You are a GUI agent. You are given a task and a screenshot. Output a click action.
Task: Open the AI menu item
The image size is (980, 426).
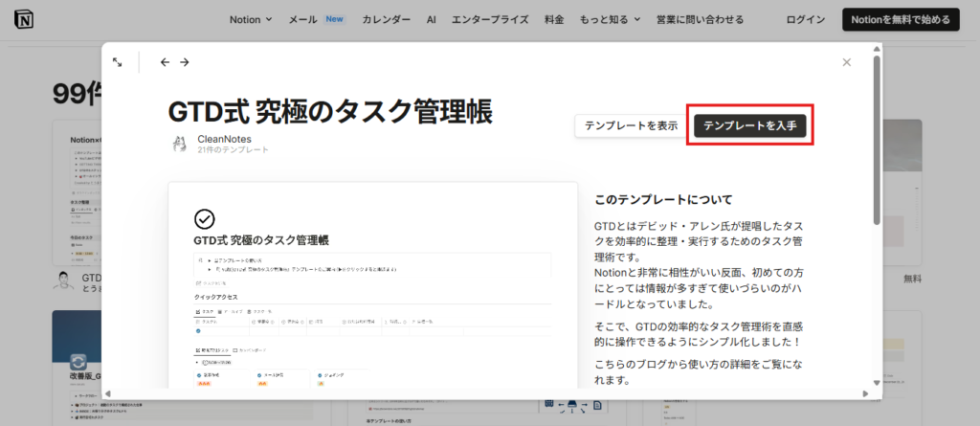tap(432, 19)
